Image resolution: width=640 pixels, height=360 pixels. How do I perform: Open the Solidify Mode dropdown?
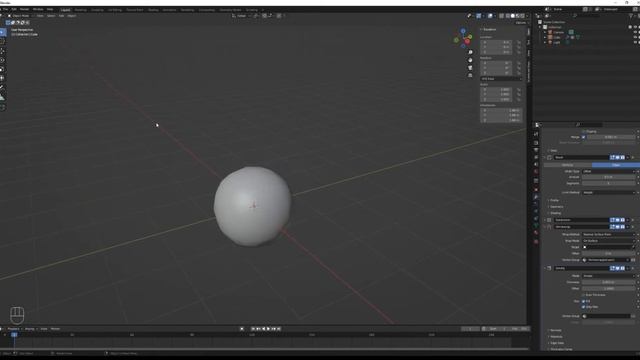pos(609,276)
